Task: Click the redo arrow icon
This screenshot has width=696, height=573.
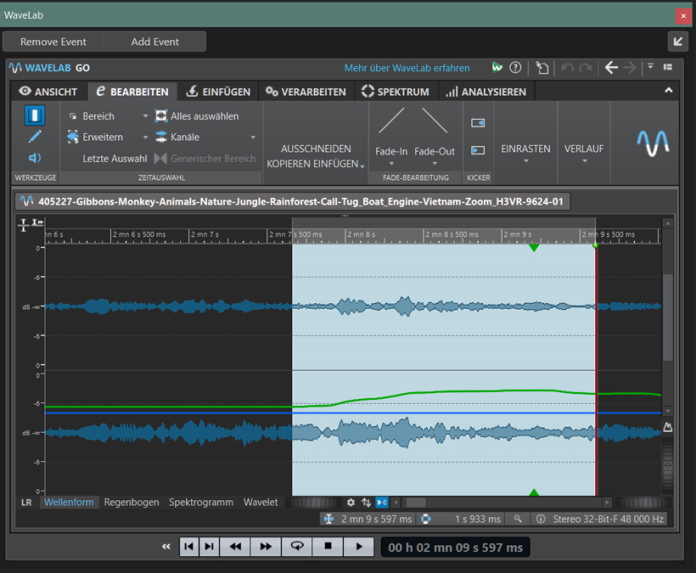Action: (x=585, y=67)
